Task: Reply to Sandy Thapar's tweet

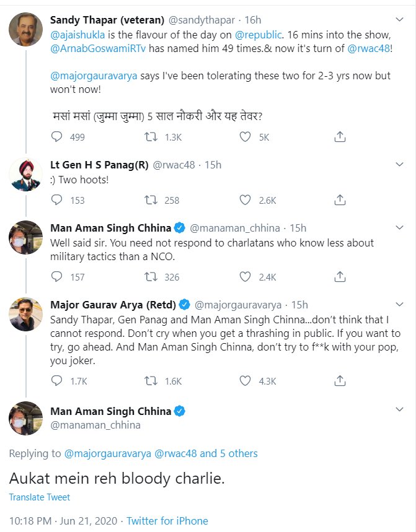Action: (56, 137)
